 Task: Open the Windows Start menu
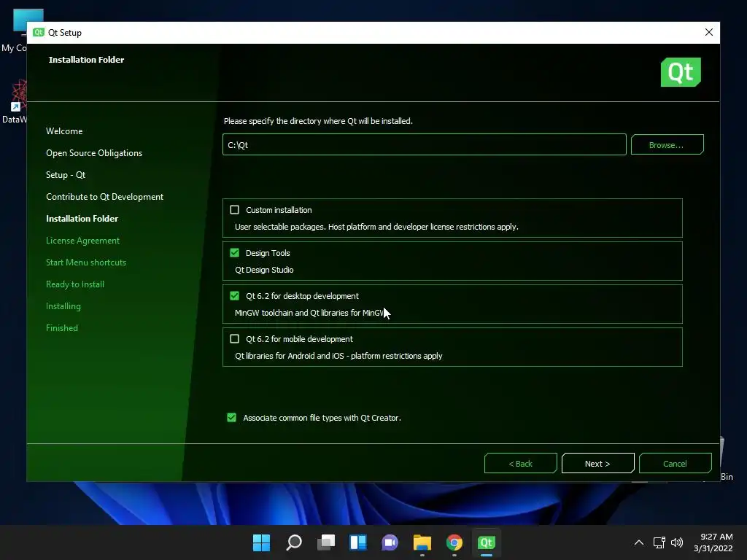pyautogui.click(x=261, y=542)
